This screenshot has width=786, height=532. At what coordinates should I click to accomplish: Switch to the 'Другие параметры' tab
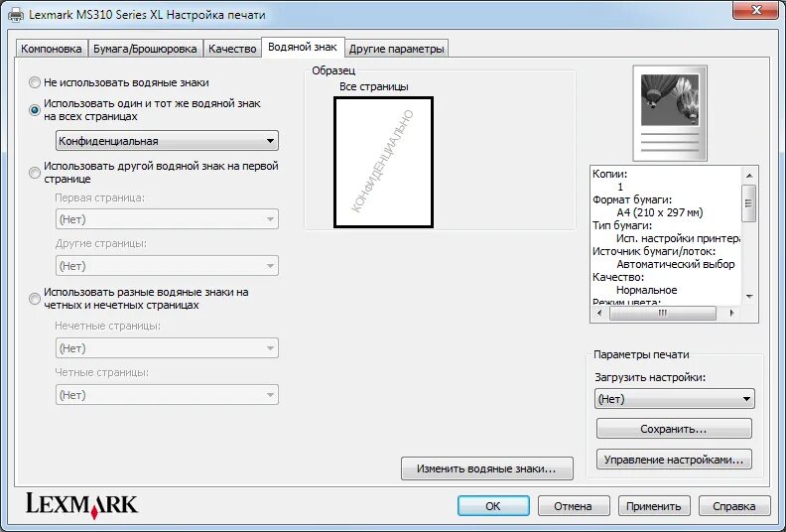397,49
